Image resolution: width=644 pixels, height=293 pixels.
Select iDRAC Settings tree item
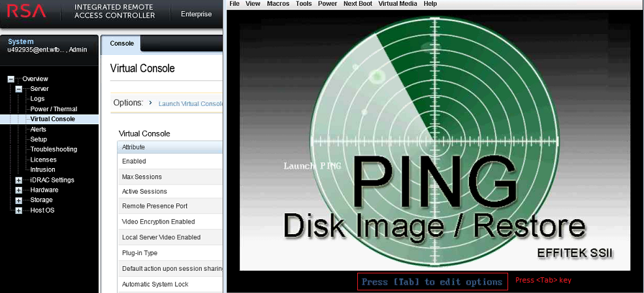pyautogui.click(x=52, y=180)
